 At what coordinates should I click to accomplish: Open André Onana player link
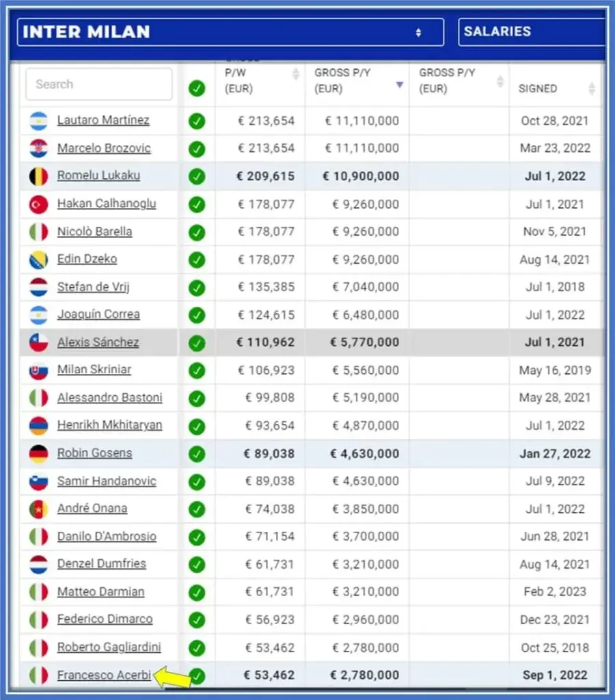[92, 509]
